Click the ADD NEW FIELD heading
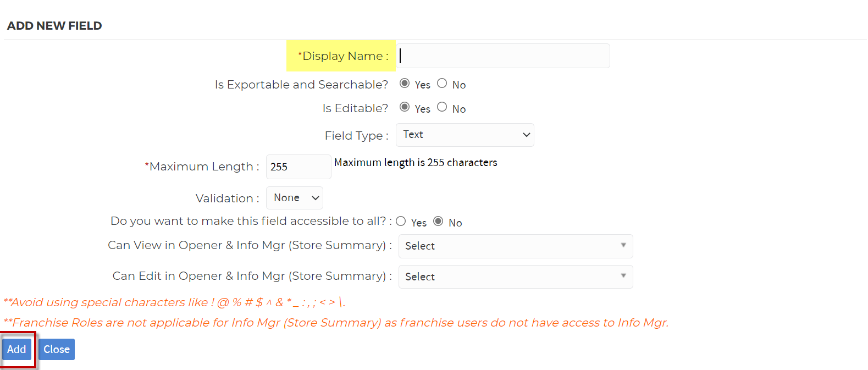The width and height of the screenshot is (868, 370). 54,26
